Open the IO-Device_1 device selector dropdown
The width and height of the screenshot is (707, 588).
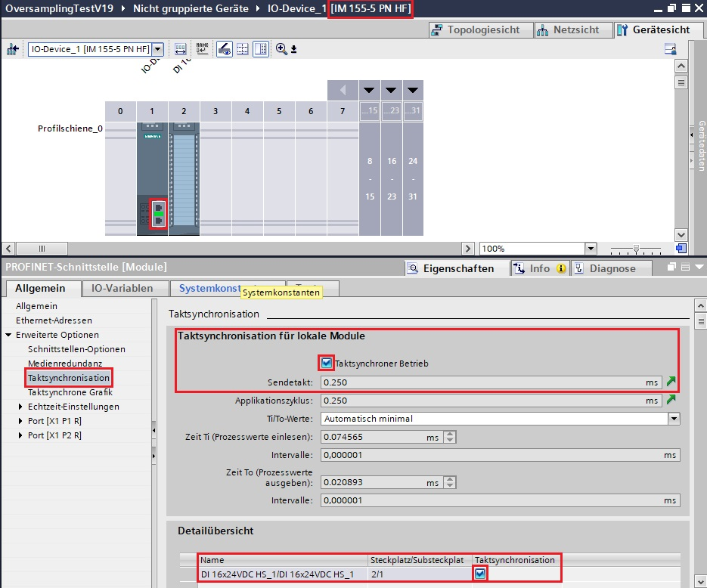coord(158,49)
